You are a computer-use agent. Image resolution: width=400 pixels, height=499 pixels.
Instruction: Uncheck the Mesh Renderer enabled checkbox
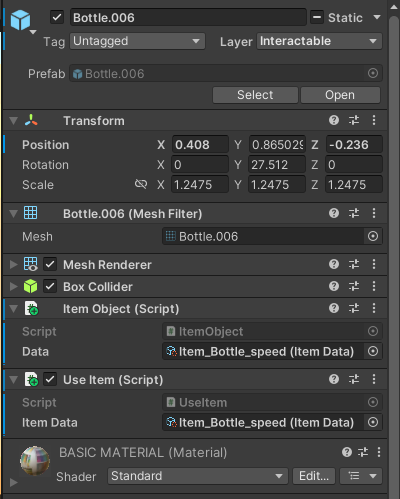tap(50, 264)
